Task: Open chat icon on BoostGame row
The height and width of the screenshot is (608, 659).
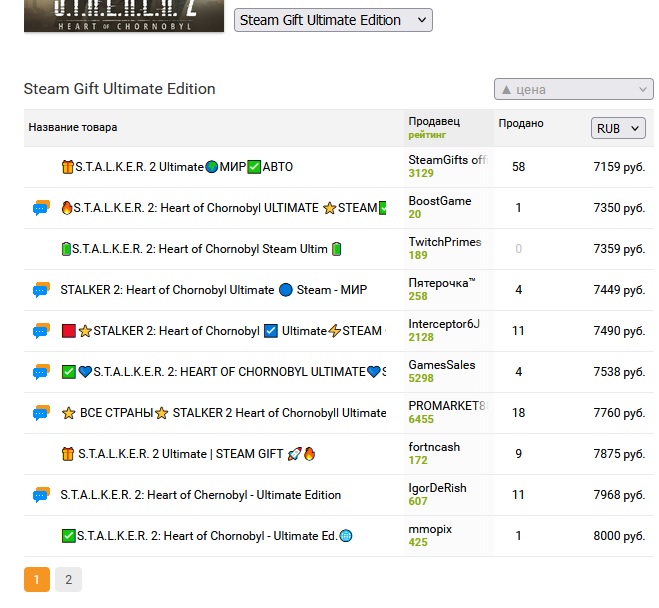Action: (41, 208)
